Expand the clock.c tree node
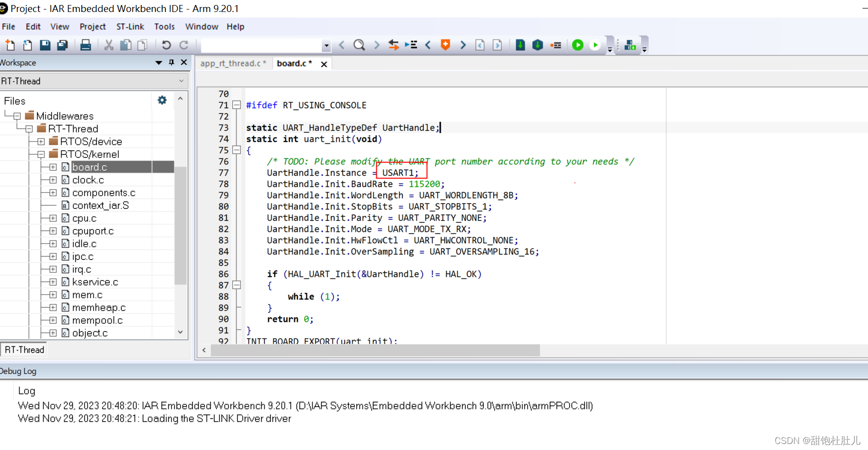Screen dimensions: 868x450 [53, 180]
